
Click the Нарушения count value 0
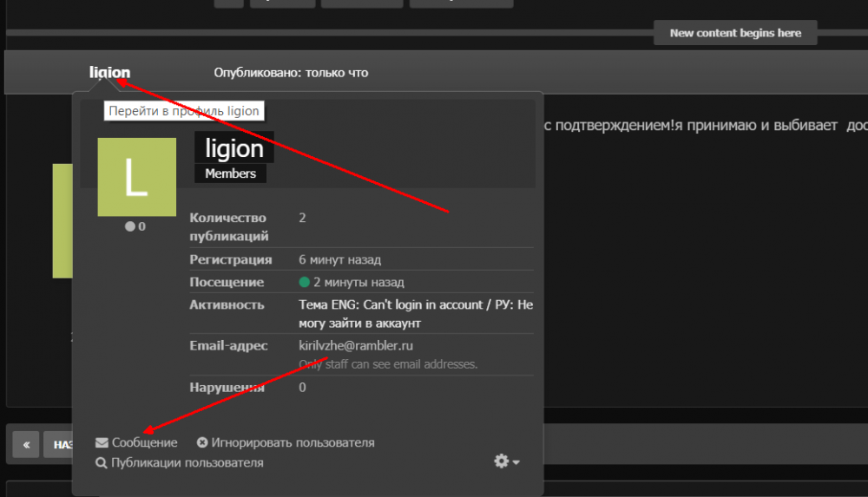coord(302,388)
